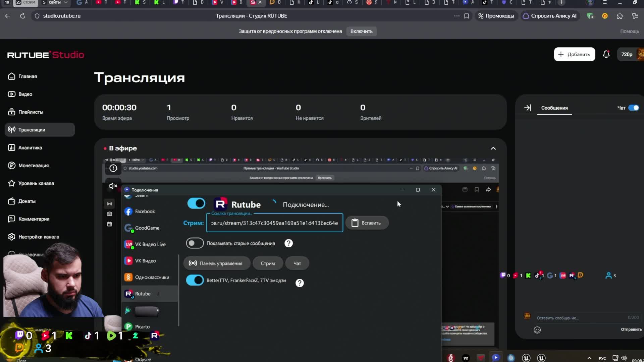644x362 pixels.
Task: Select GoodGame in connections list
Action: (150, 228)
